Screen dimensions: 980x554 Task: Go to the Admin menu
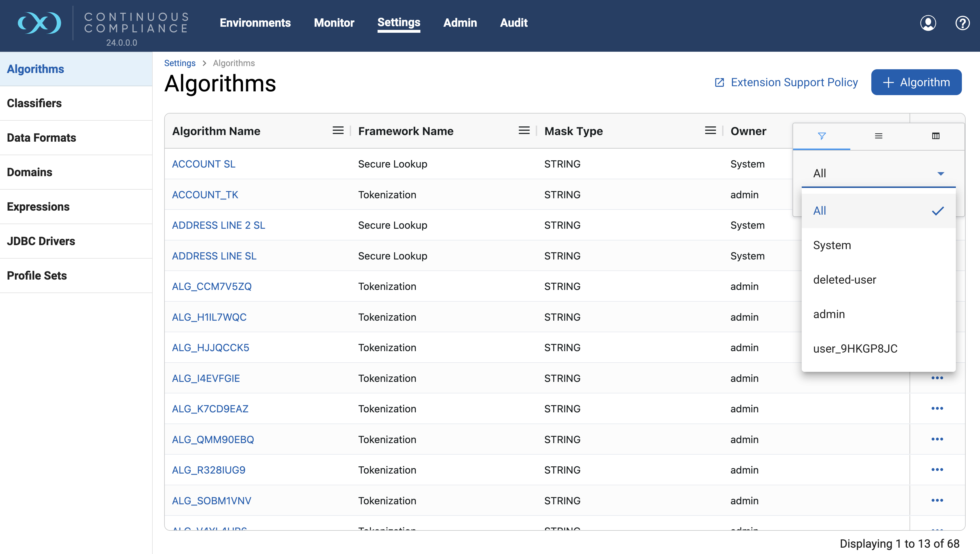point(460,23)
